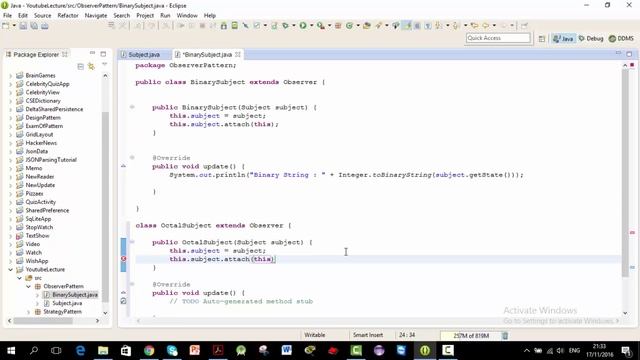Screen dimensions: 640x360
Task: Open the Project menu
Action: 145,16
